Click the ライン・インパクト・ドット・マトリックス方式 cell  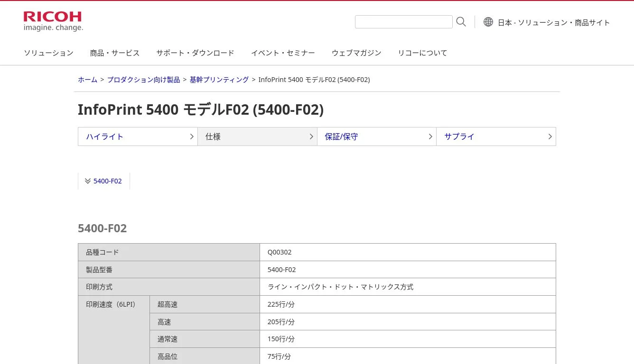408,287
